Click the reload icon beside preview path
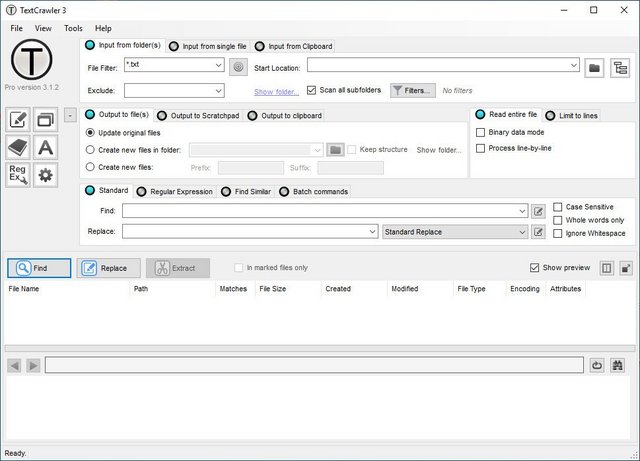 tap(597, 365)
